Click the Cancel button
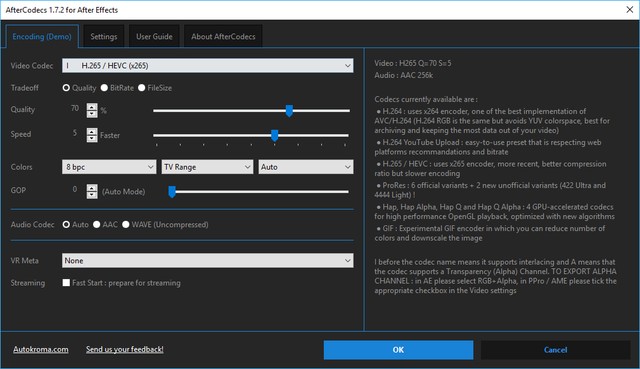This screenshot has height=369, width=640. coord(556,350)
